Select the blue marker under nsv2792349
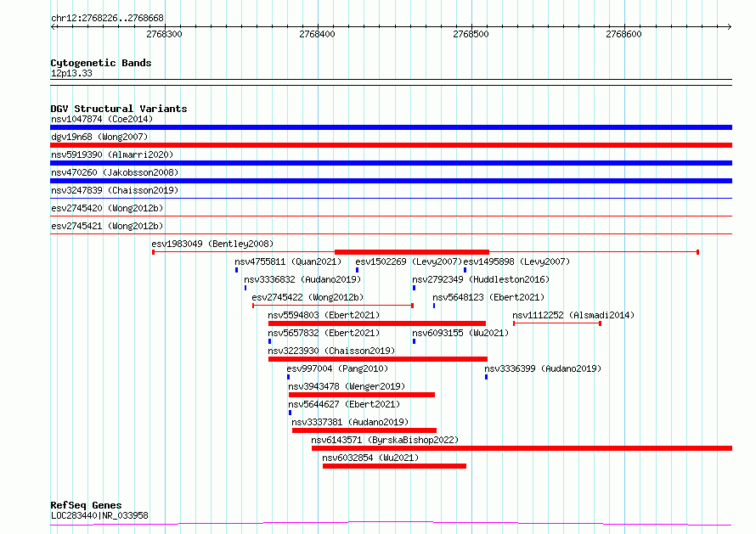The height and width of the screenshot is (534, 756). (414, 288)
